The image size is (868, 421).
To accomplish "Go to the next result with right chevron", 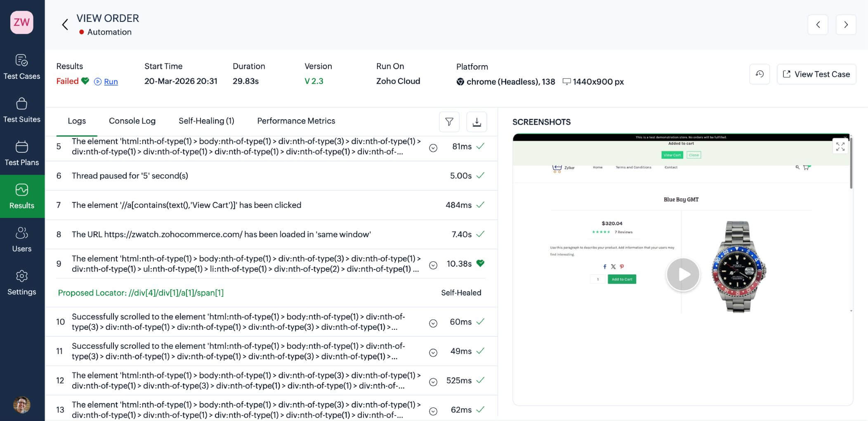I will tap(846, 25).
